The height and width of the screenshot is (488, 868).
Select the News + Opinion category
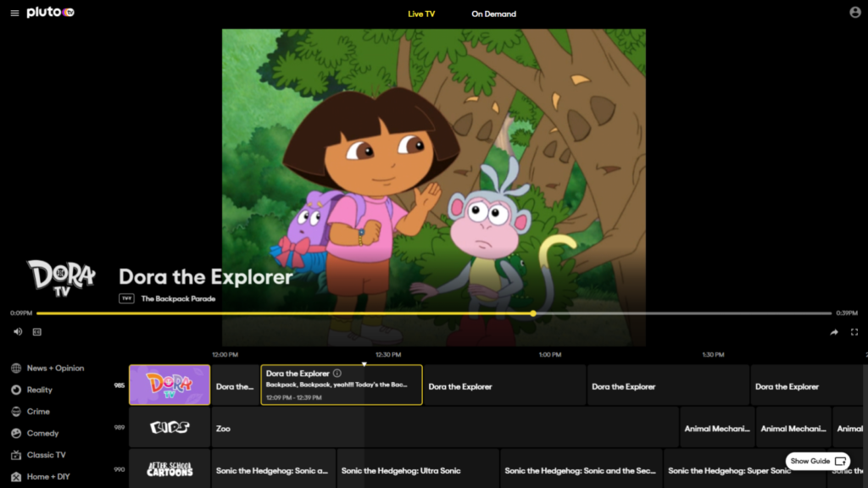tap(55, 369)
